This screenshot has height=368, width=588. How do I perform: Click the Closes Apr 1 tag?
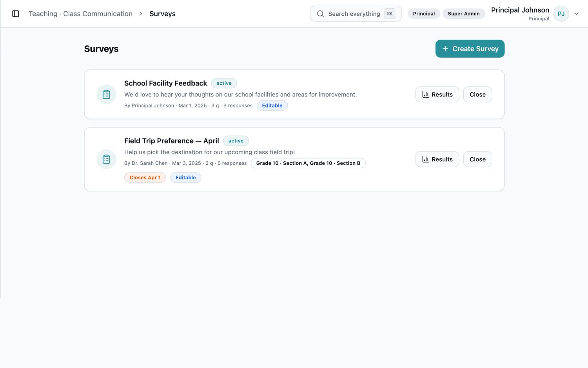click(x=145, y=178)
